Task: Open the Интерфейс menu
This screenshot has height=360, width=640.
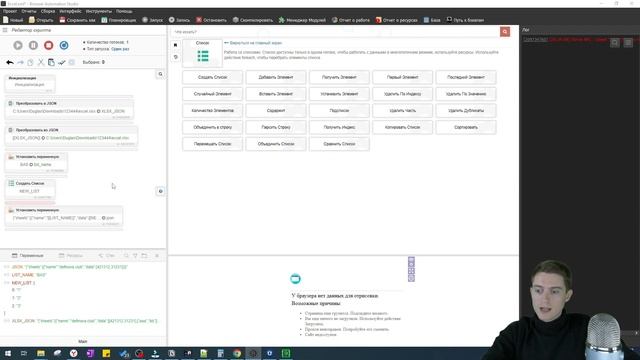Action: point(70,11)
